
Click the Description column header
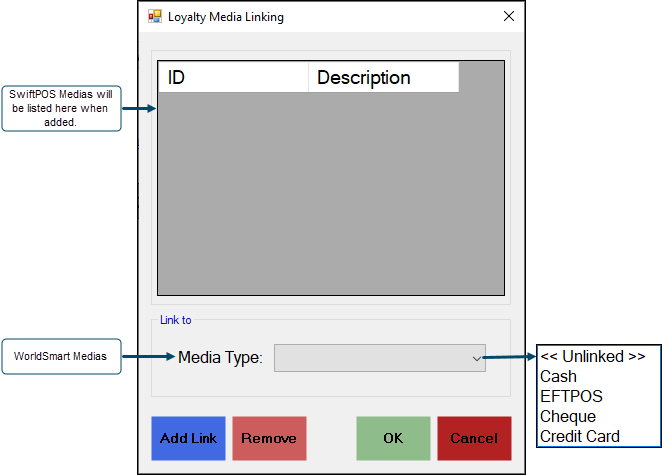(383, 77)
